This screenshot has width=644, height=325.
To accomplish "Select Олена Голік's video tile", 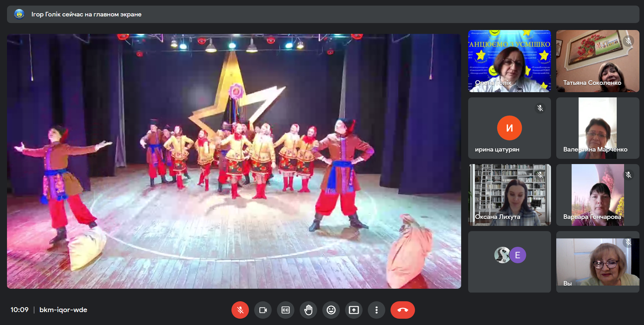I will [x=509, y=61].
